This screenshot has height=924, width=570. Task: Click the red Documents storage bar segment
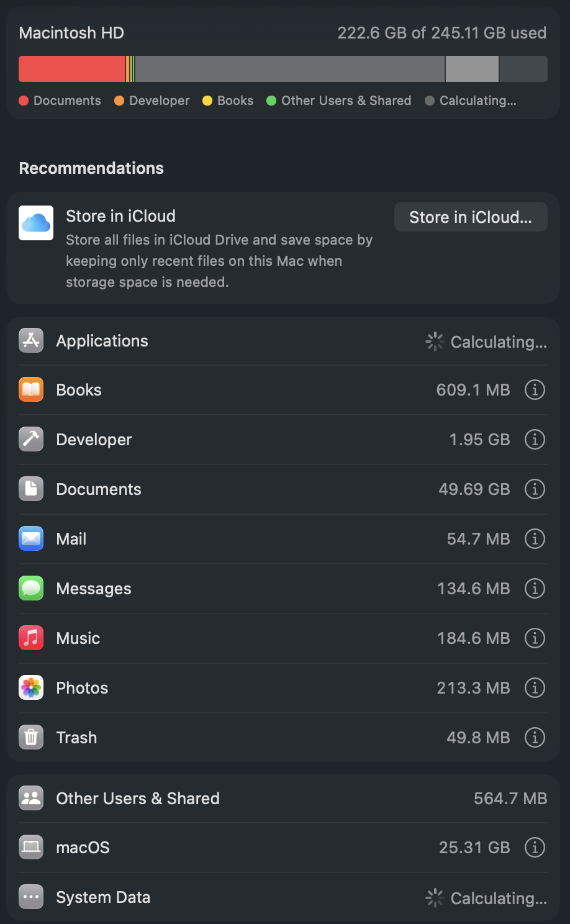tap(71, 69)
